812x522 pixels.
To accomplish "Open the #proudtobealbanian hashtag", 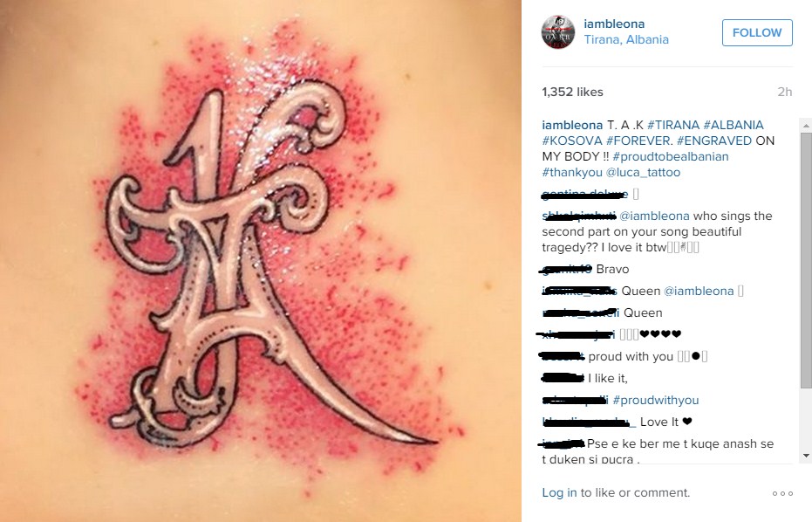I will click(671, 156).
